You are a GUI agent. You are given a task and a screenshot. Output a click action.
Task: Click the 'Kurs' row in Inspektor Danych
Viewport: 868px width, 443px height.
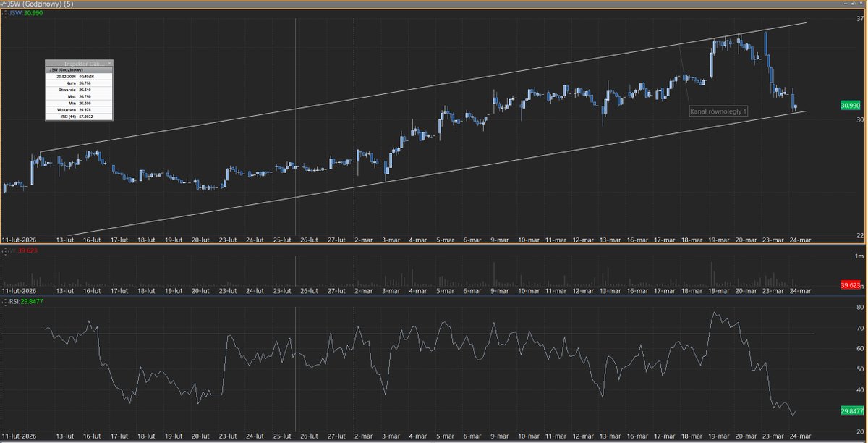[79, 82]
